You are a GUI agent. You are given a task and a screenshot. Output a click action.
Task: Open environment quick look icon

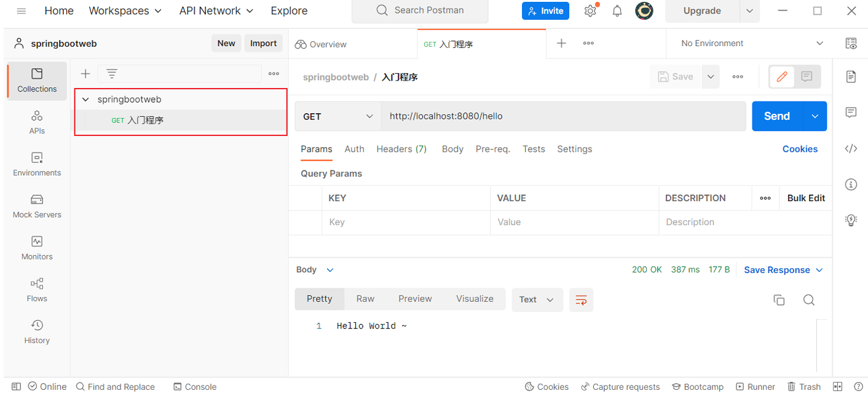[851, 43]
